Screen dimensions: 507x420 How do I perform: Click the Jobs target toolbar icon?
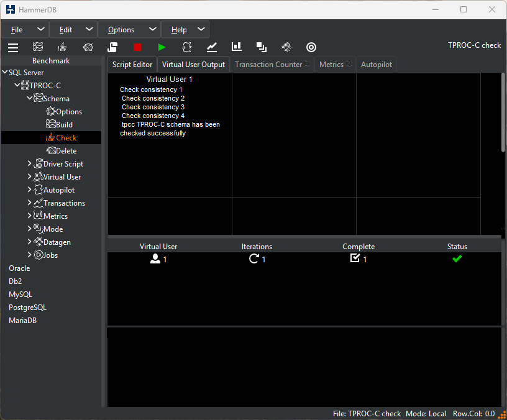[311, 47]
